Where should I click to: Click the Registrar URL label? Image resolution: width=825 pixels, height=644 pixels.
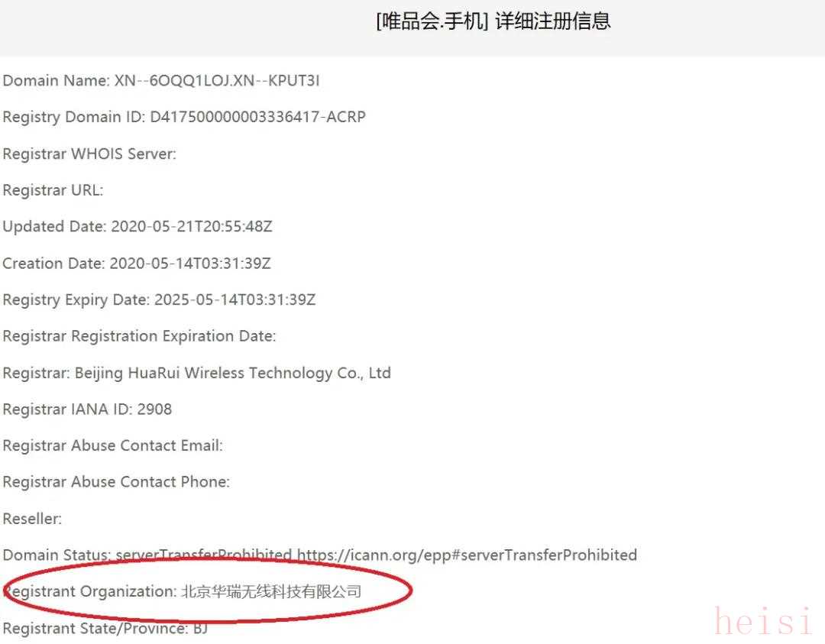coord(53,190)
